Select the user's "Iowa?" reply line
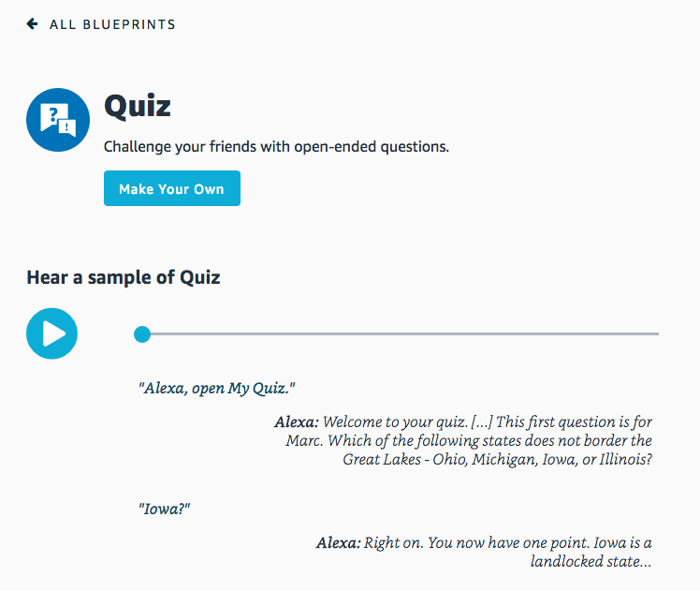The height and width of the screenshot is (591, 700). pyautogui.click(x=165, y=509)
